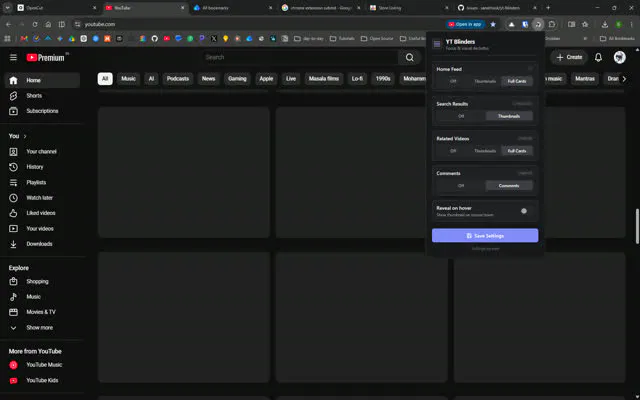Click the YouTube search magnifier button
Screen dimensions: 640x400
(x=409, y=58)
